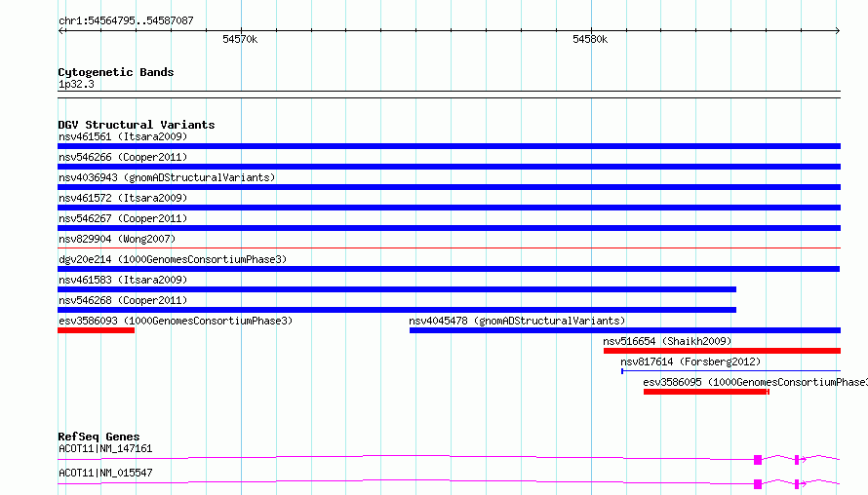Select the 1p32.3 cytogenetic band label
Screen dimensions: 868x495
click(76, 84)
